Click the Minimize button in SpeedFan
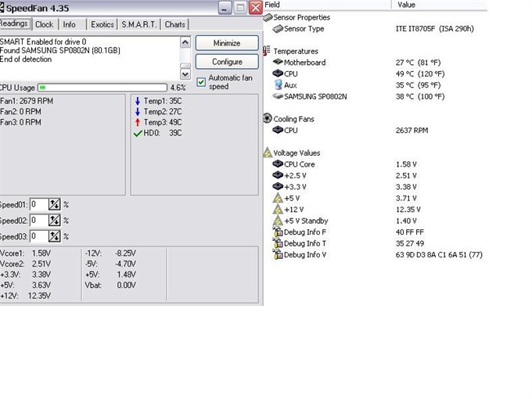Image resolution: width=532 pixels, height=399 pixels. click(x=226, y=43)
